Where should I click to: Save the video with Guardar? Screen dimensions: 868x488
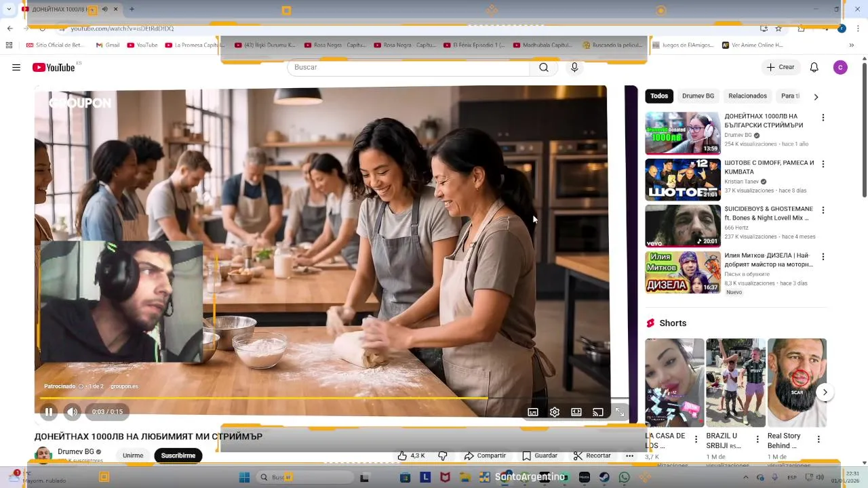[540, 455]
